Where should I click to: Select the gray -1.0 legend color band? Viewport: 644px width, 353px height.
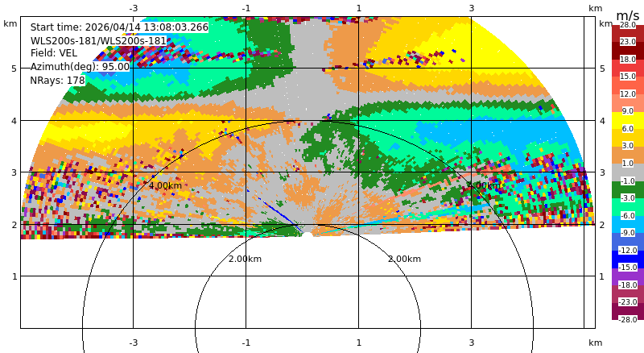[628, 172]
